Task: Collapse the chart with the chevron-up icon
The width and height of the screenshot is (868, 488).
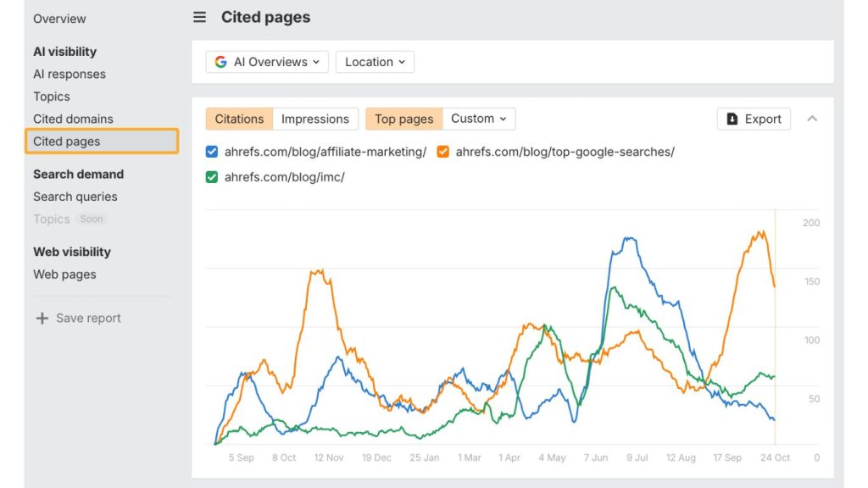Action: [812, 119]
